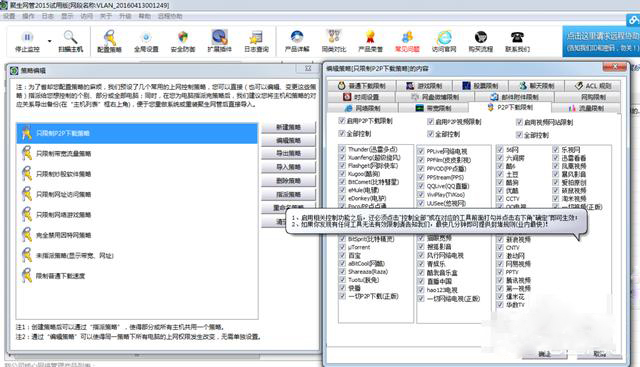Open 配置策略 keys icon in toolbar
This screenshot has height=367, width=640.
pyautogui.click(x=109, y=38)
